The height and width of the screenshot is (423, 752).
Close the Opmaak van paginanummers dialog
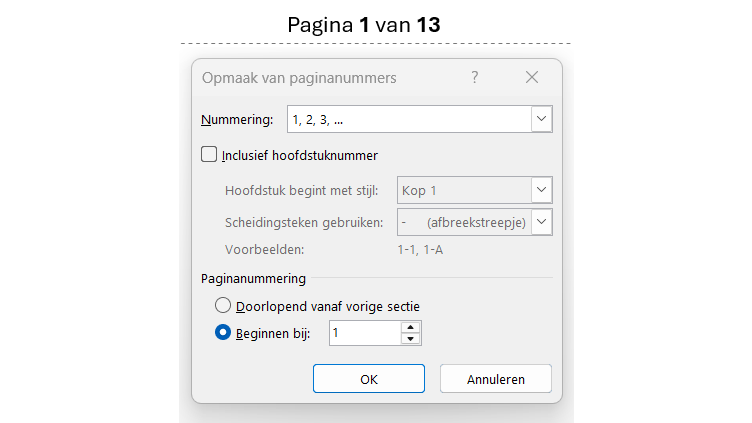[x=532, y=77]
